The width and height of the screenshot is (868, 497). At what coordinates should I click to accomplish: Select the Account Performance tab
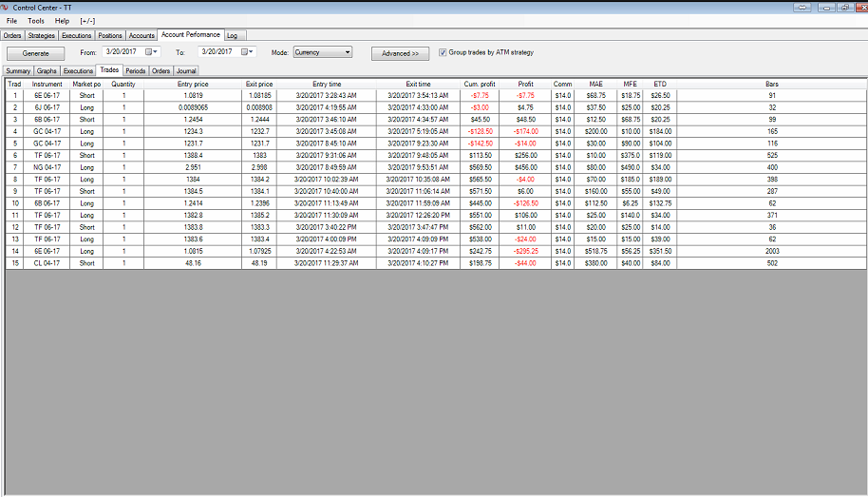point(191,34)
